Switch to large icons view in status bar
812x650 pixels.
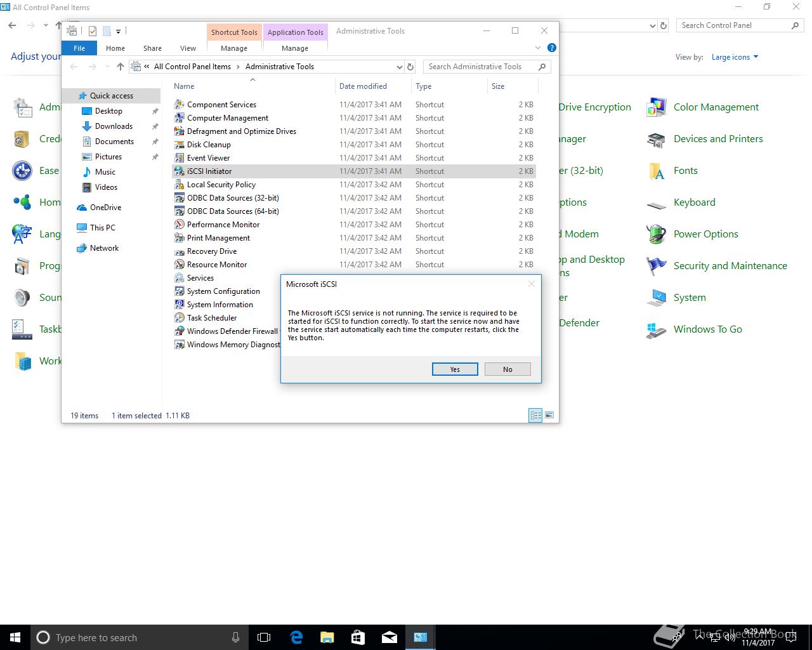coord(549,415)
